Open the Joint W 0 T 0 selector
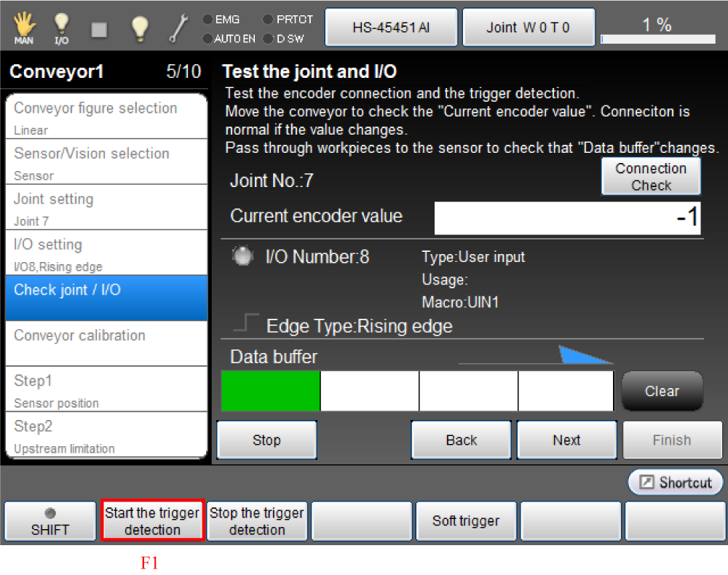728x575 pixels. 529,28
